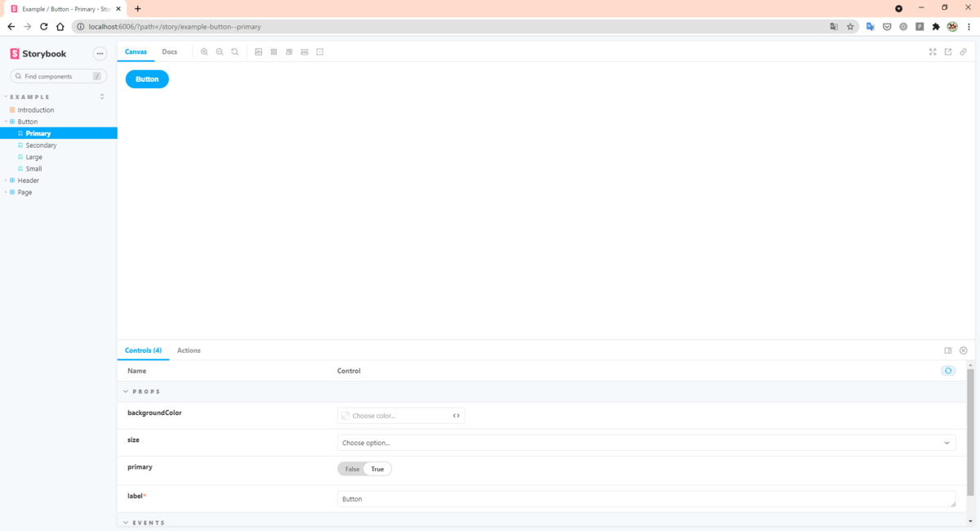Open Storybook sidebar ellipsis menu
Screen dimensions: 980x531
[x=100, y=54]
